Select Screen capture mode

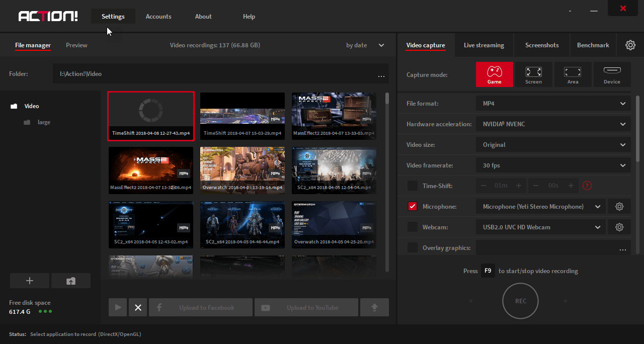click(533, 74)
